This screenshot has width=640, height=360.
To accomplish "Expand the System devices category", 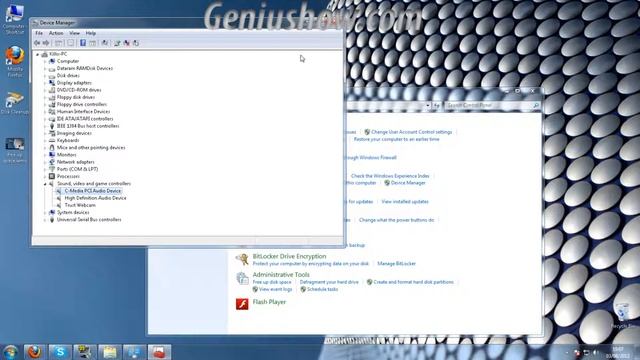I will coord(45,213).
